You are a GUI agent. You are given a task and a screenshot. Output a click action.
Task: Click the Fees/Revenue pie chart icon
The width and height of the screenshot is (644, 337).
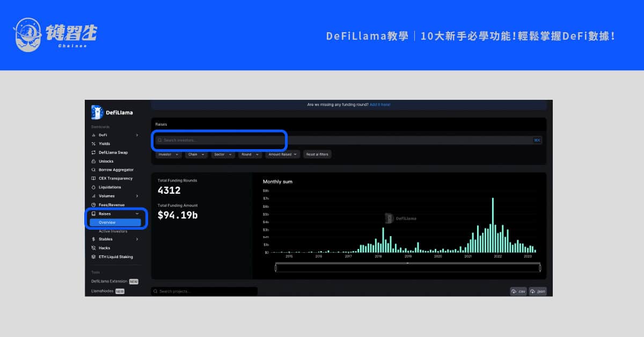pos(93,204)
